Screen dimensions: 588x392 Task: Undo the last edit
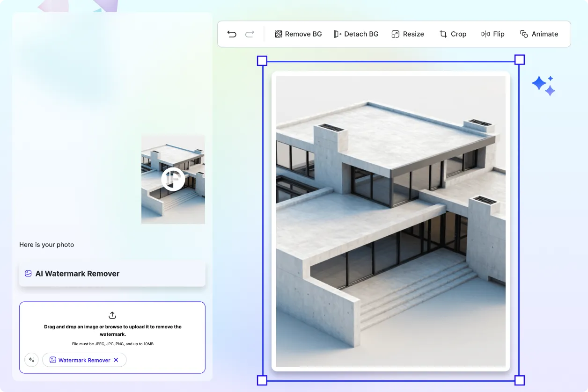231,34
